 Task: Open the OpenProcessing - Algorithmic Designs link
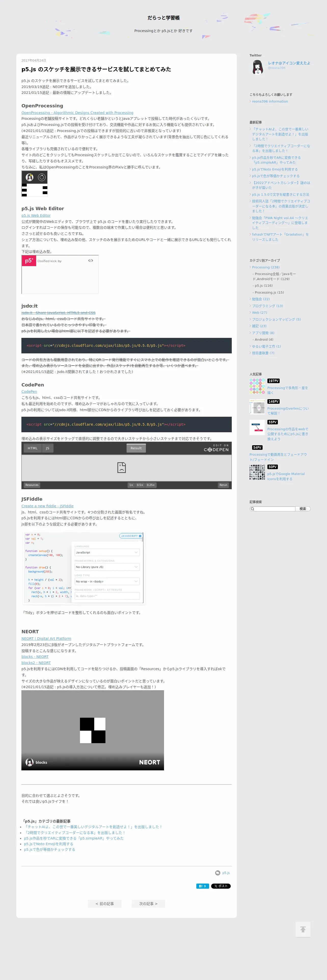point(77,113)
